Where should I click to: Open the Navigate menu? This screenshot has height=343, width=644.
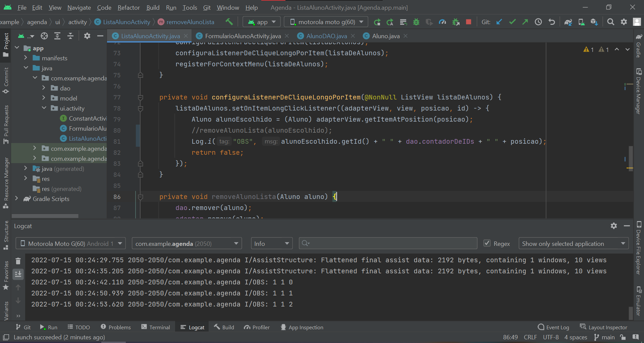(79, 7)
